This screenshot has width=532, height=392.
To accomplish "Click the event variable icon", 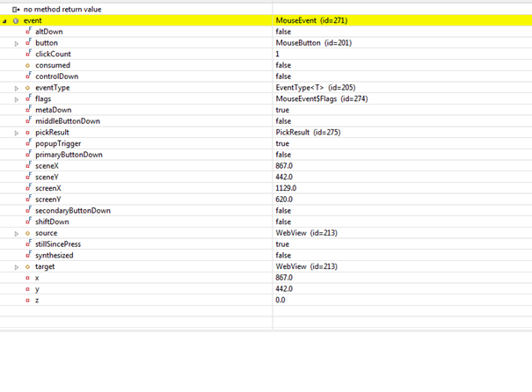I will coord(17,20).
